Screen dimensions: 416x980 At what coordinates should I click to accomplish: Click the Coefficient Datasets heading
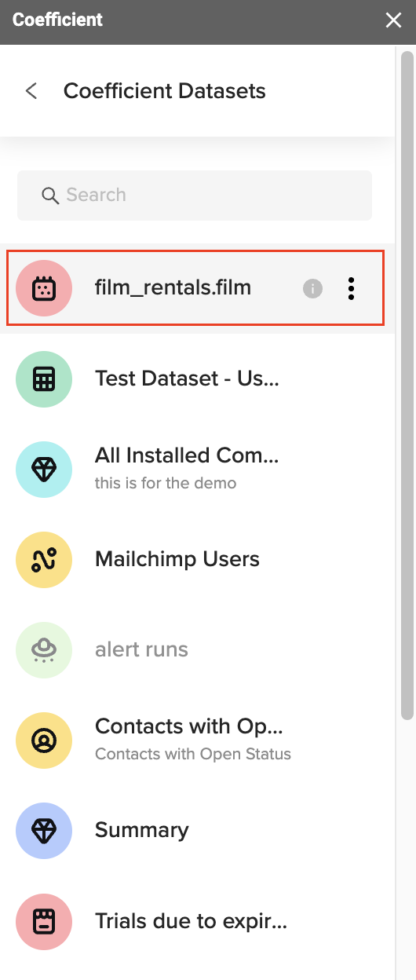point(165,91)
